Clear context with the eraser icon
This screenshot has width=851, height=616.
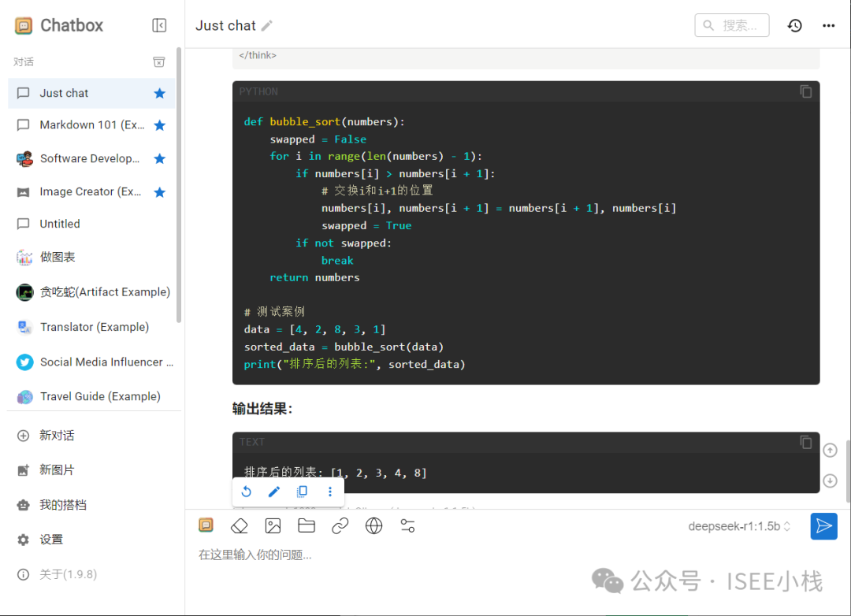point(240,526)
